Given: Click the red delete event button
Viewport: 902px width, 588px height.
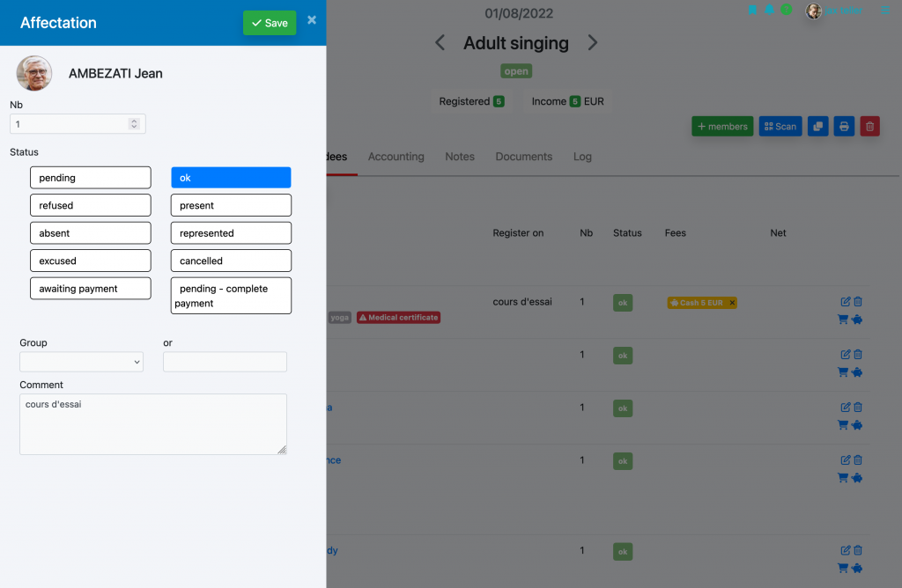Looking at the screenshot, I should pyautogui.click(x=869, y=127).
